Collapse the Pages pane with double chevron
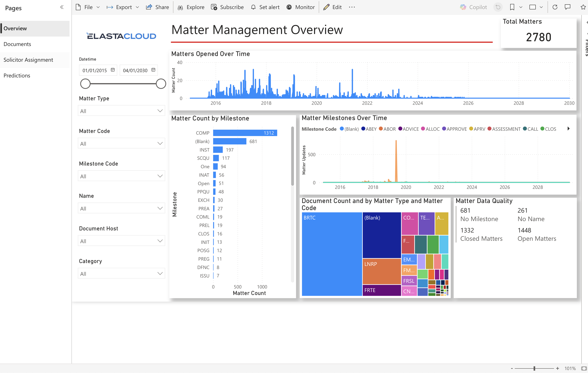588x373 pixels. coord(62,7)
